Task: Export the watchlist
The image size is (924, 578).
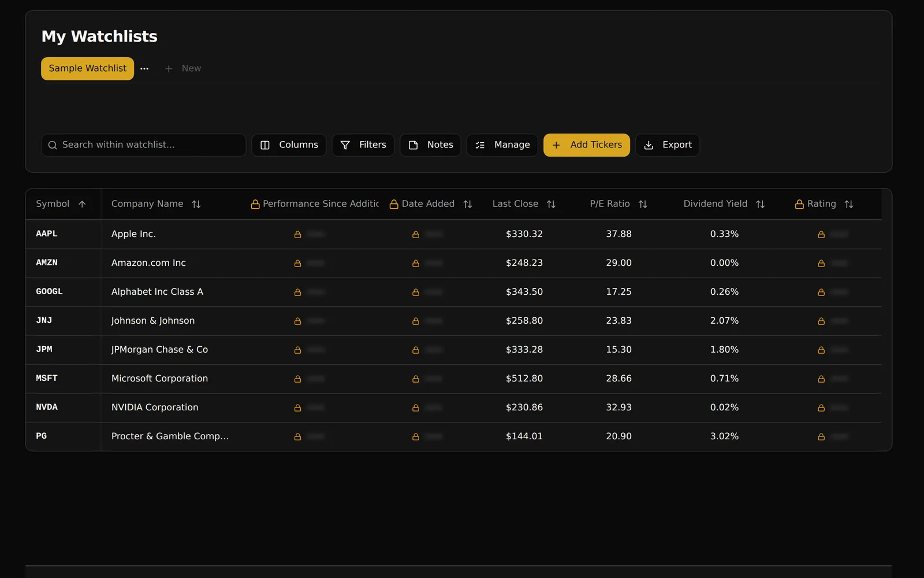Action: click(x=668, y=145)
